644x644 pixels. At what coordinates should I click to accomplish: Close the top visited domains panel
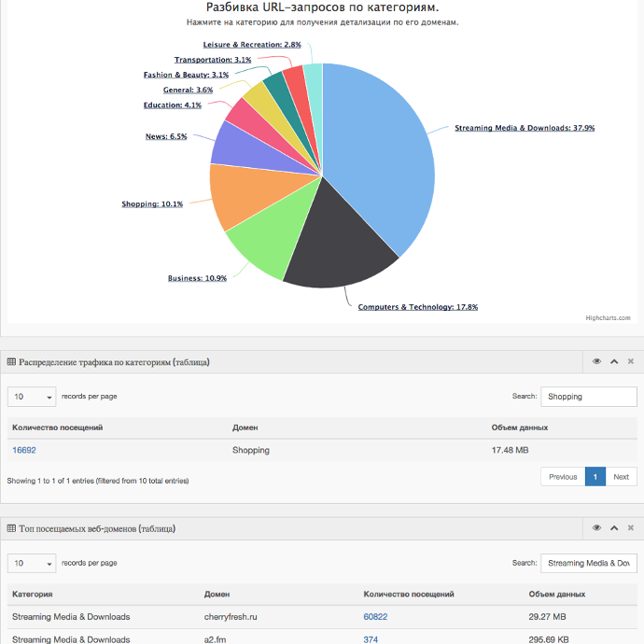point(630,528)
